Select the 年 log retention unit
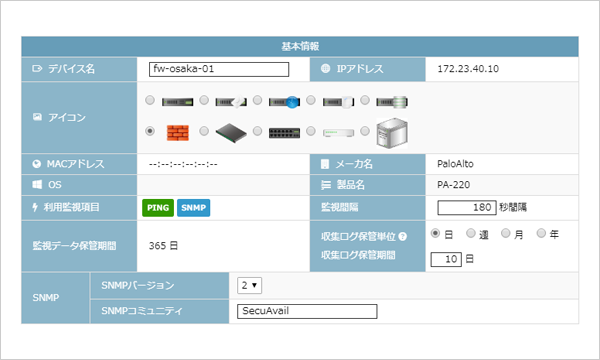600x360 pixels. [541, 233]
